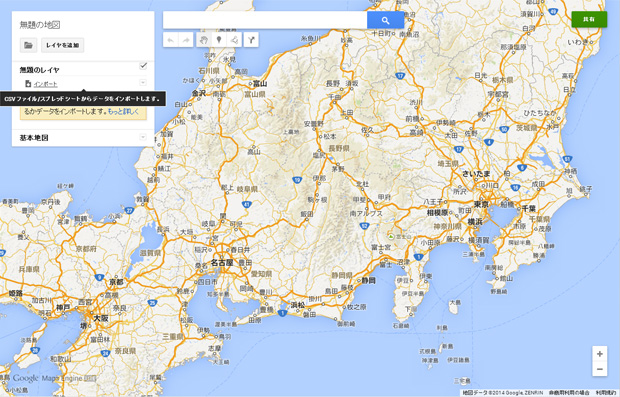Click route shield 49 near Sukagawa

click(x=554, y=12)
